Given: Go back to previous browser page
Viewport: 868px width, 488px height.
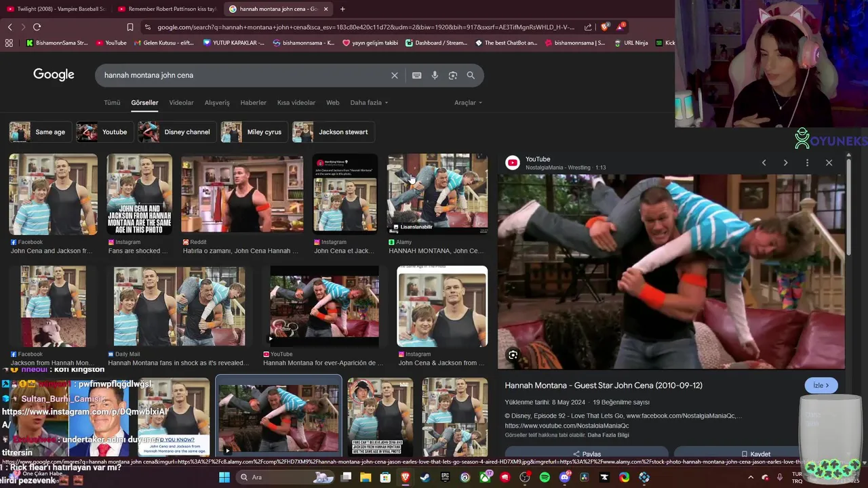Looking at the screenshot, I should (9, 27).
